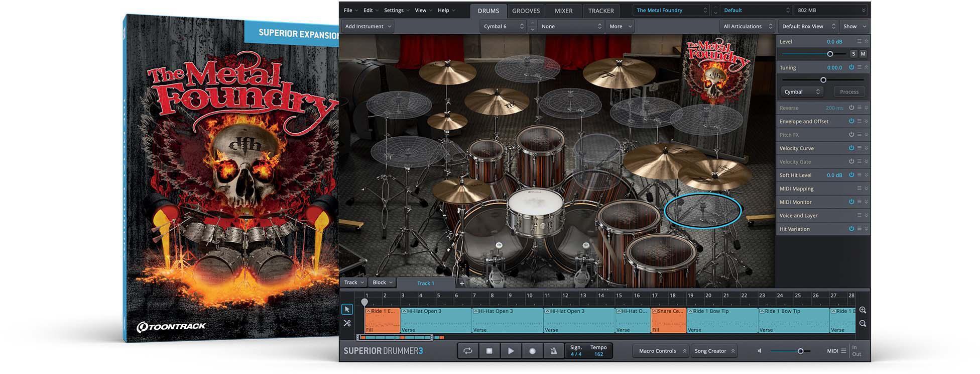
Task: Click the record button
Action: [x=532, y=351]
